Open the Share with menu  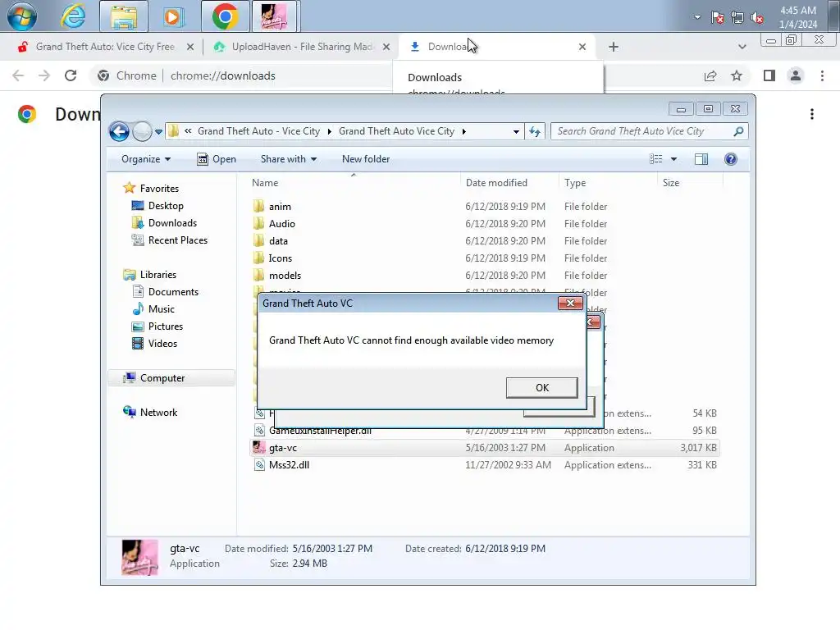[289, 159]
